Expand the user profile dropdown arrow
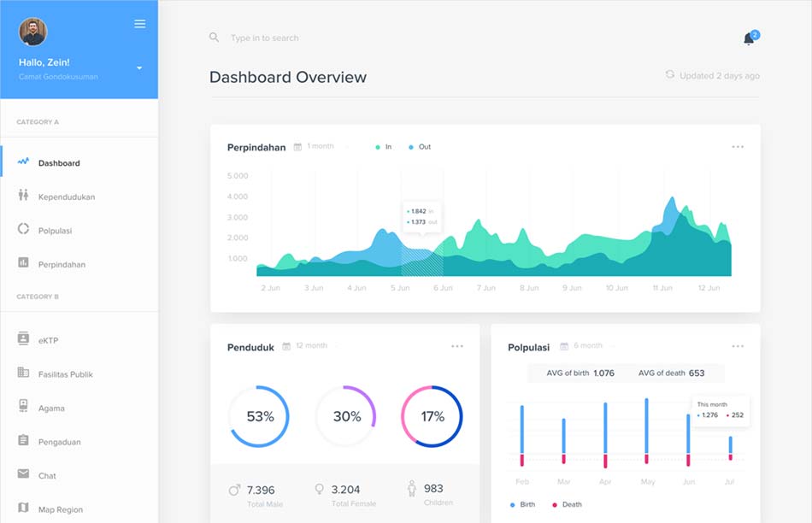 pos(139,68)
